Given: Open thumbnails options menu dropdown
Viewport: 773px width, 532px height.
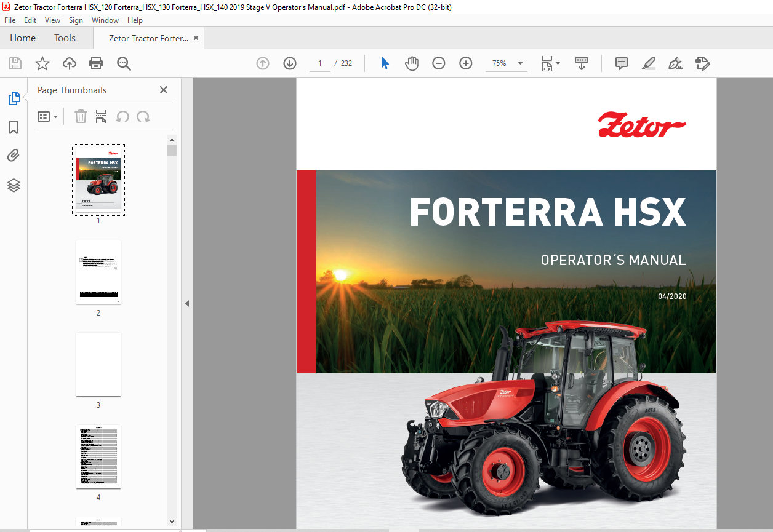Looking at the screenshot, I should click(x=48, y=116).
